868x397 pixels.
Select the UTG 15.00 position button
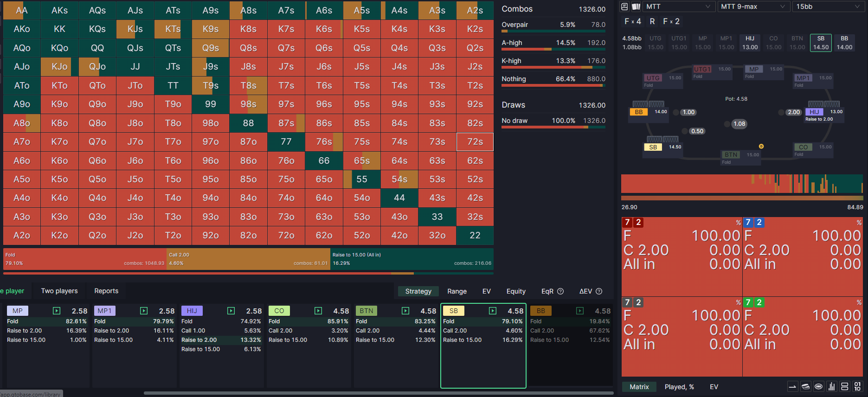point(656,43)
